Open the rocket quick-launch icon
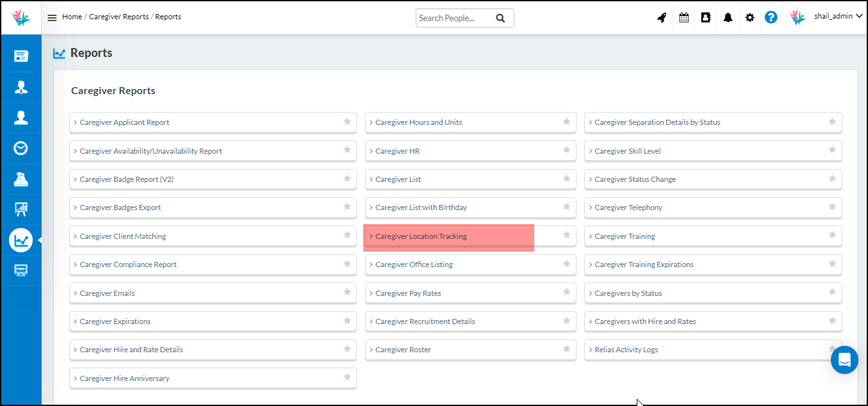The image size is (868, 406). (x=661, y=17)
